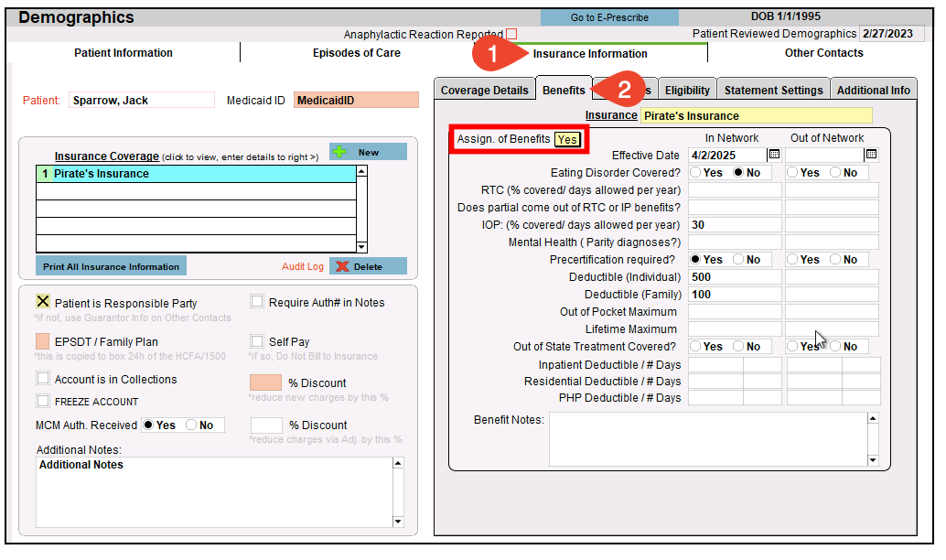
Task: Toggle the Self Pay checkbox
Action: pos(257,341)
